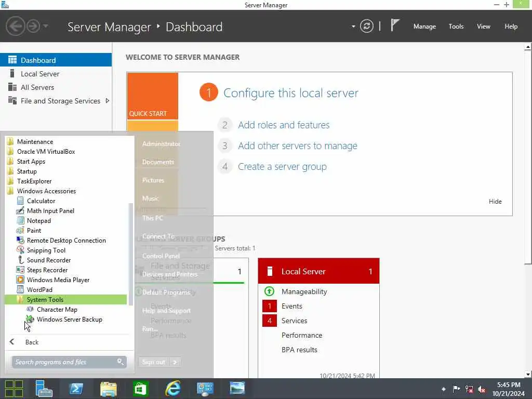The width and height of the screenshot is (532, 399).
Task: Select Dashboard in the navigation pane
Action: click(56, 60)
